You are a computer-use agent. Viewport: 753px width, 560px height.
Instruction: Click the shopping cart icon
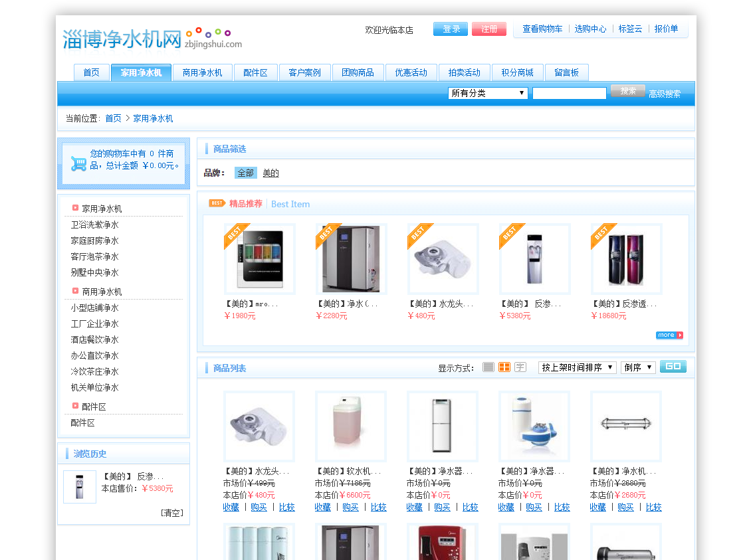tap(79, 163)
